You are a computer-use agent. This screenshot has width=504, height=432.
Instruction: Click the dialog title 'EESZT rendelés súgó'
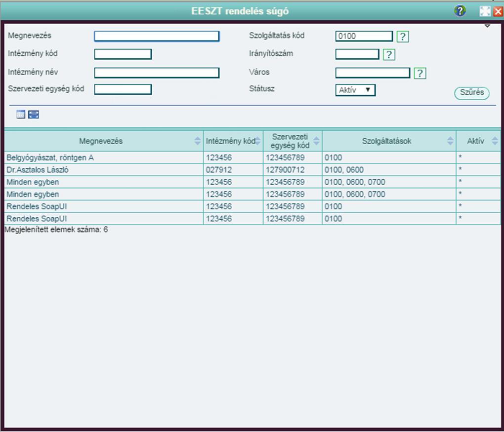240,11
